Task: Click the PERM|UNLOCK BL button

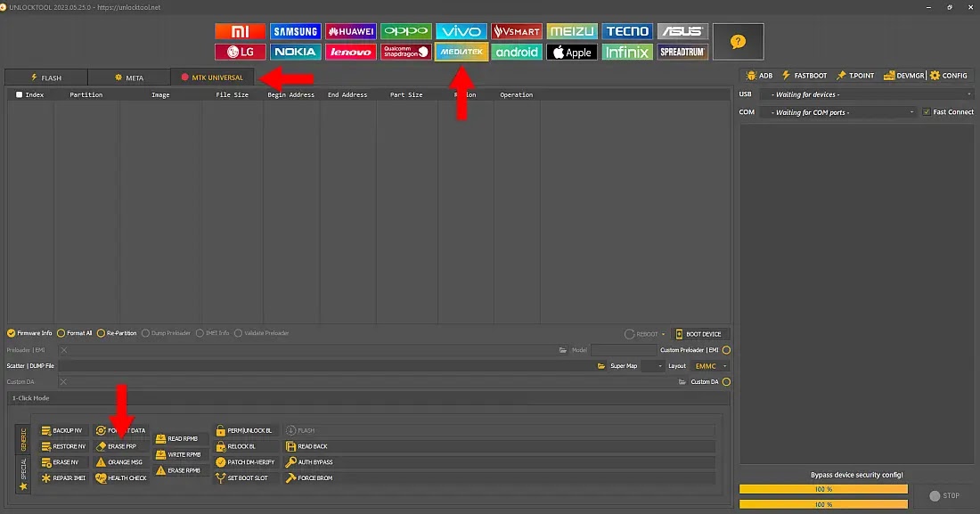Action: click(x=244, y=431)
